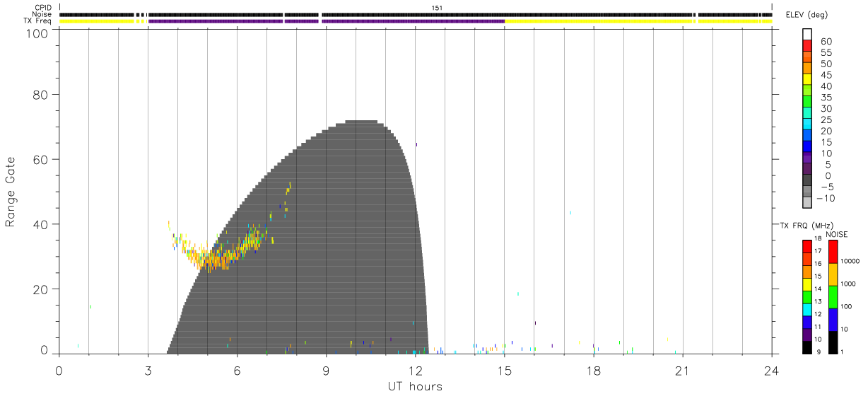
Task: Click the Range Gate y-axis title
Action: pyautogui.click(x=11, y=192)
